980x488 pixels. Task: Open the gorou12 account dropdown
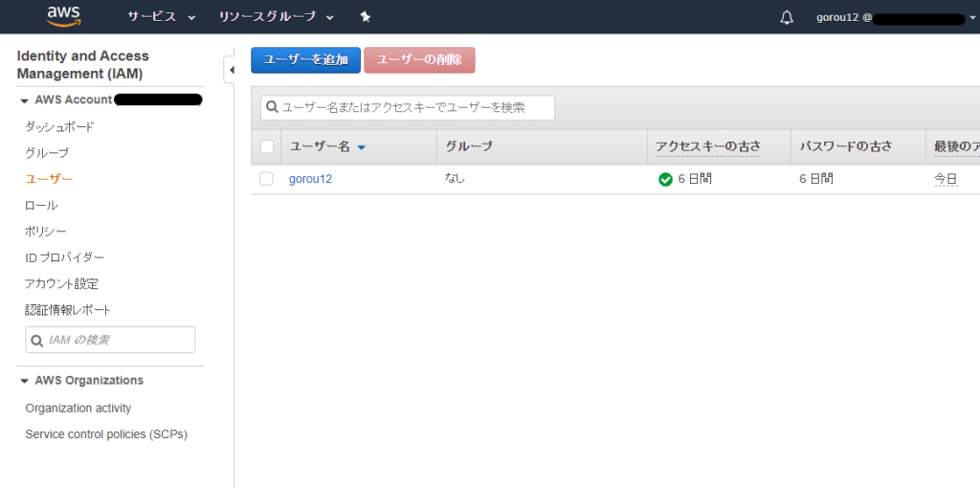pyautogui.click(x=896, y=17)
